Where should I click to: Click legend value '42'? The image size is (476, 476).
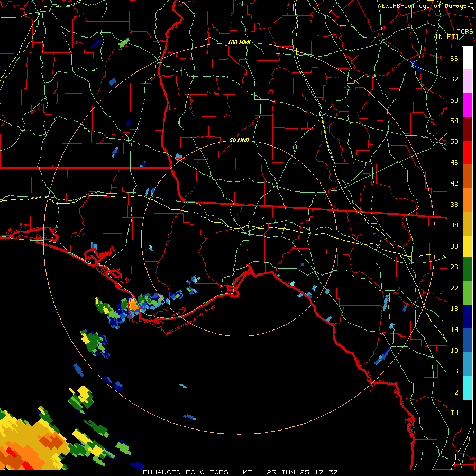(x=454, y=184)
